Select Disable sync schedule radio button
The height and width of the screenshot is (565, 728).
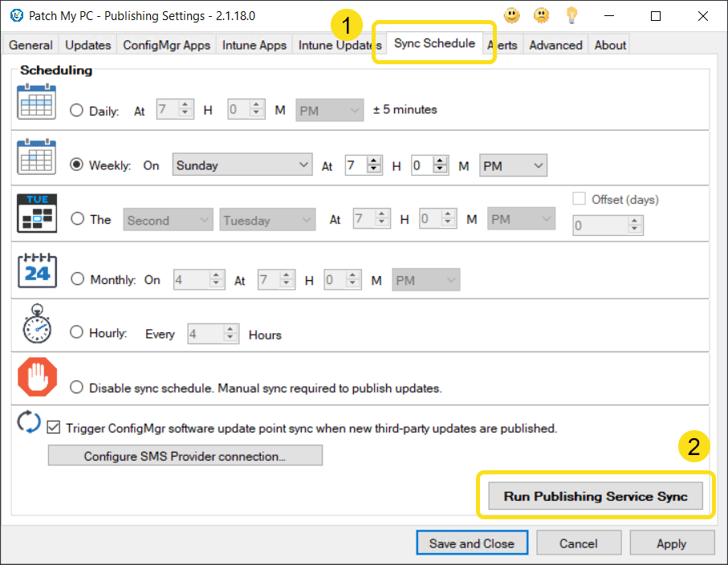pyautogui.click(x=76, y=387)
